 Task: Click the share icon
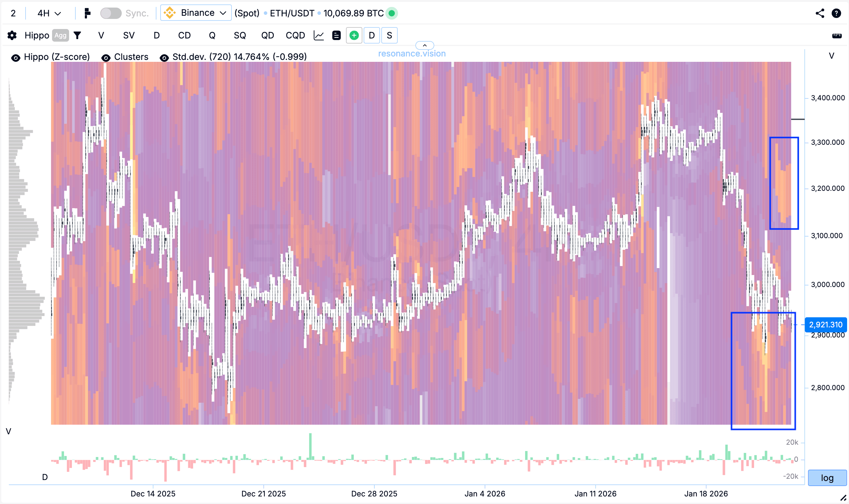[819, 13]
